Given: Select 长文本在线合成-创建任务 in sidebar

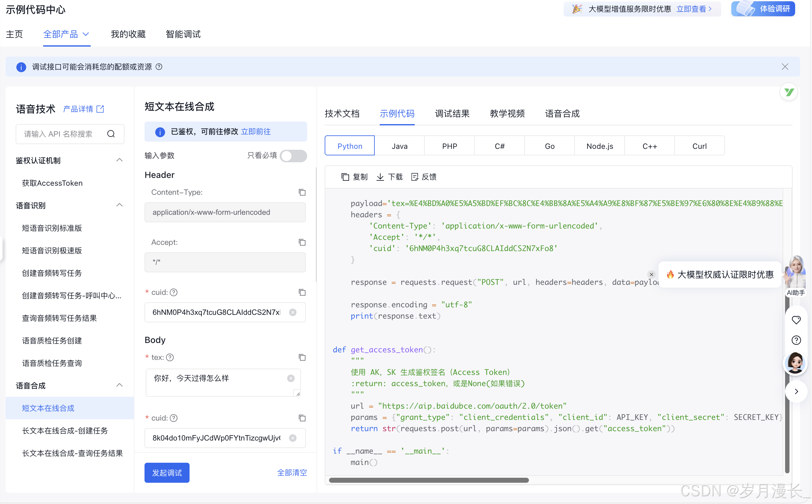Looking at the screenshot, I should click(x=65, y=431).
